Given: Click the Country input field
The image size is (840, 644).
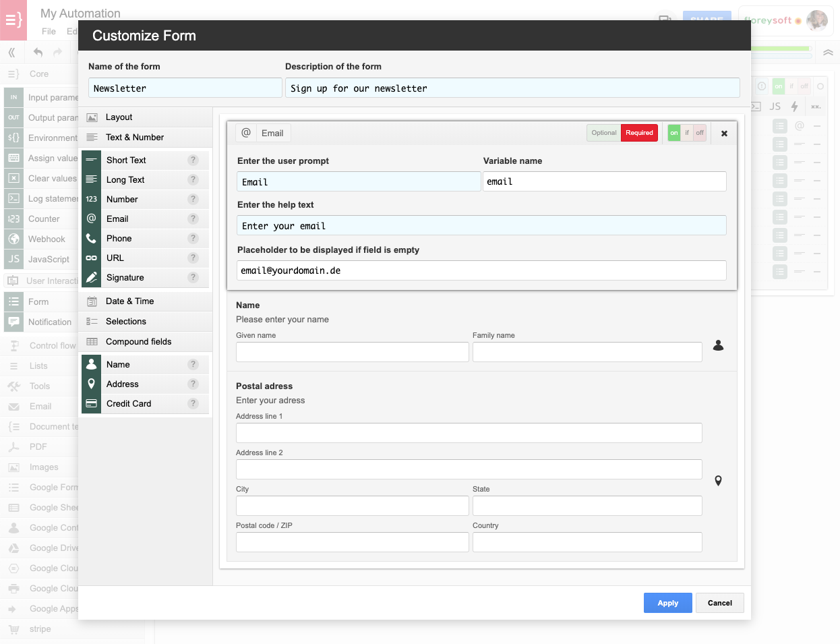Looking at the screenshot, I should tap(587, 542).
